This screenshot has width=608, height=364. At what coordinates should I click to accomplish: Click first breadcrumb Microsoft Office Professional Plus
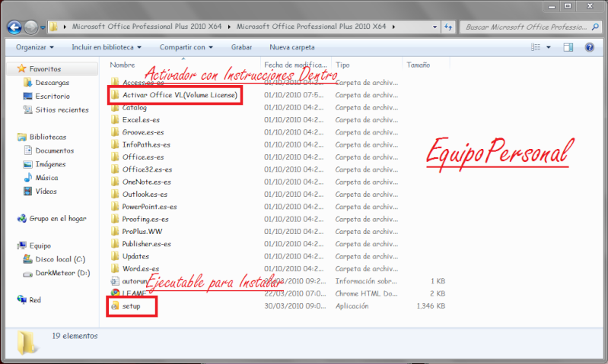[147, 27]
